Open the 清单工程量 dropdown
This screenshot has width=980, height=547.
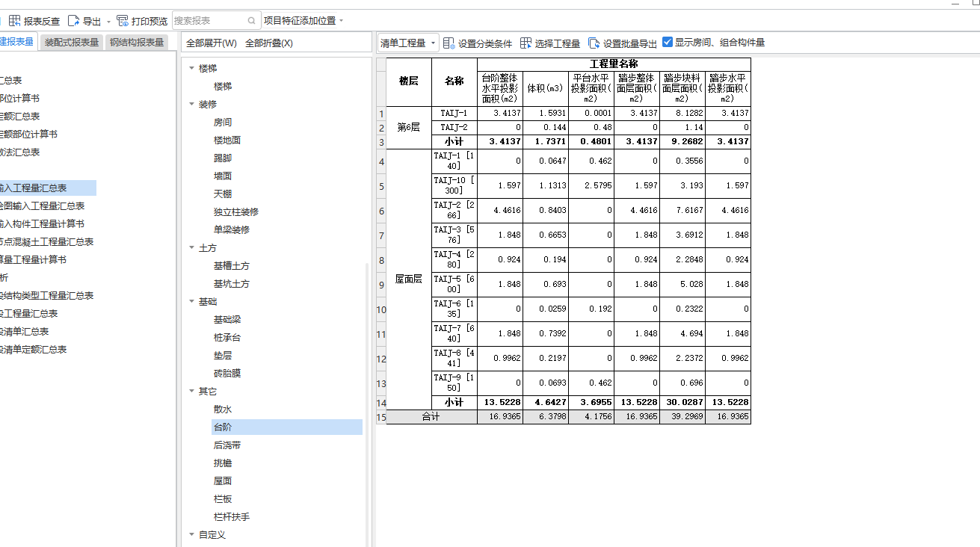408,43
